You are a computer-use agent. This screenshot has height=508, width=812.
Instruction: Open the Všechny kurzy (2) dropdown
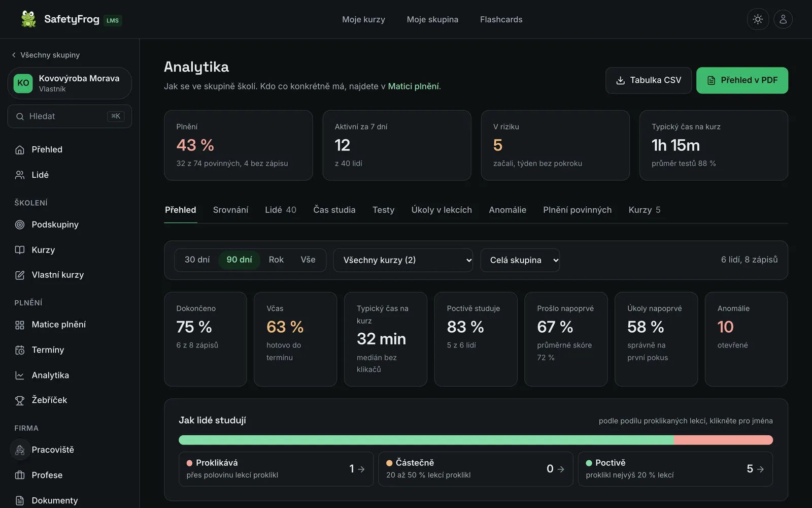[x=403, y=260]
